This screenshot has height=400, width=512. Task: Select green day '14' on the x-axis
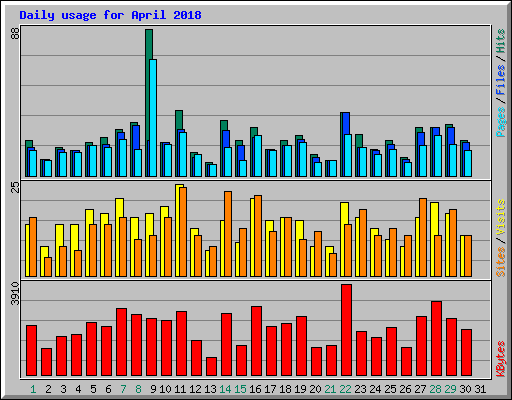(225, 389)
